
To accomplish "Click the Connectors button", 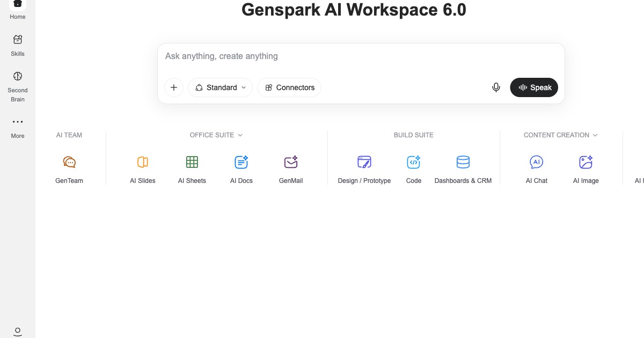I will [289, 87].
